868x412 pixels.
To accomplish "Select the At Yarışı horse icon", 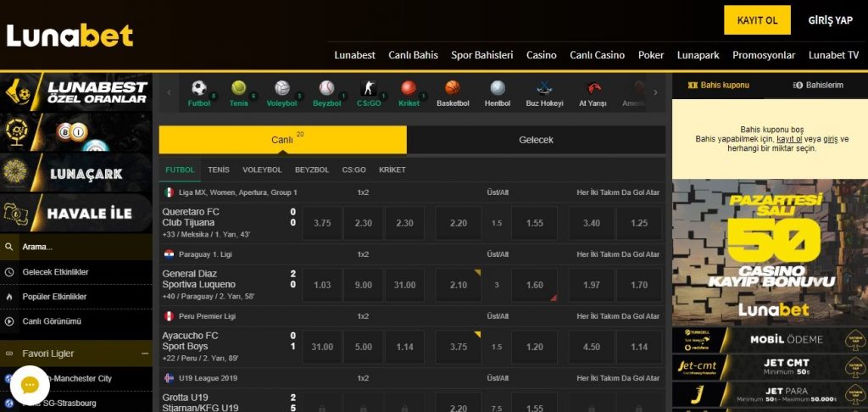I will click(593, 88).
